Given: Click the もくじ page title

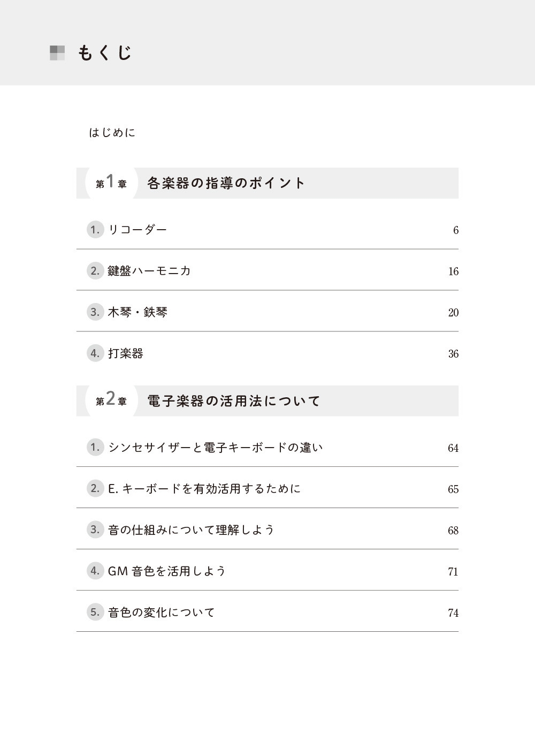Looking at the screenshot, I should pos(105,53).
